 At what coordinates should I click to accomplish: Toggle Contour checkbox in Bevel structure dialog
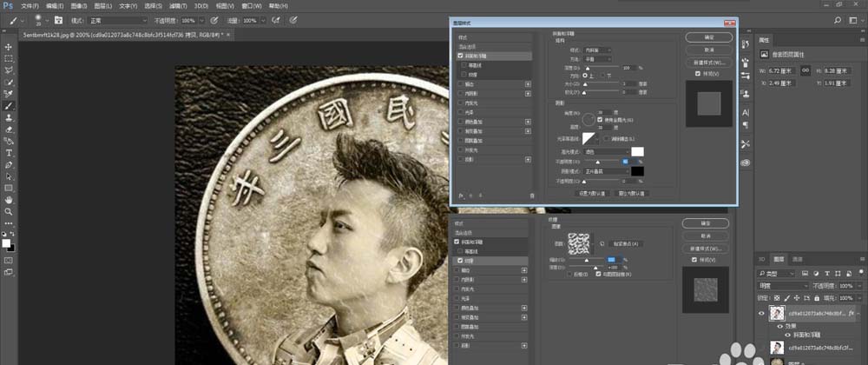[x=464, y=65]
